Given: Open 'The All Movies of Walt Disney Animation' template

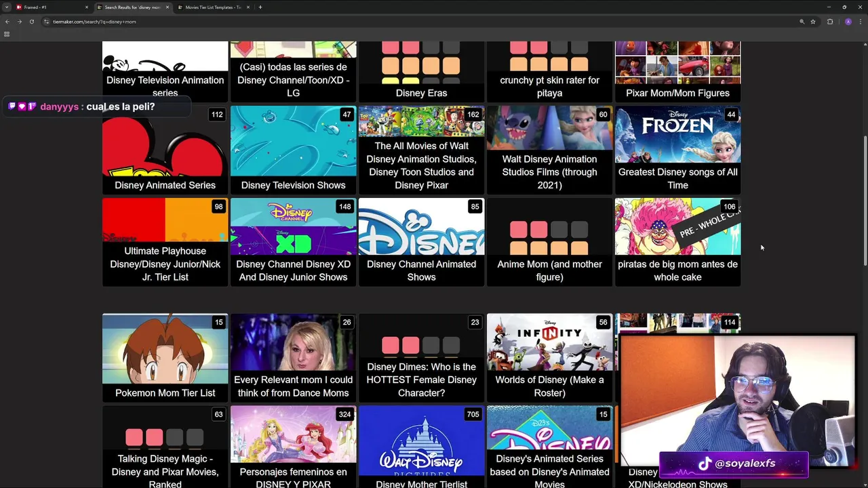Looking at the screenshot, I should click(421, 150).
